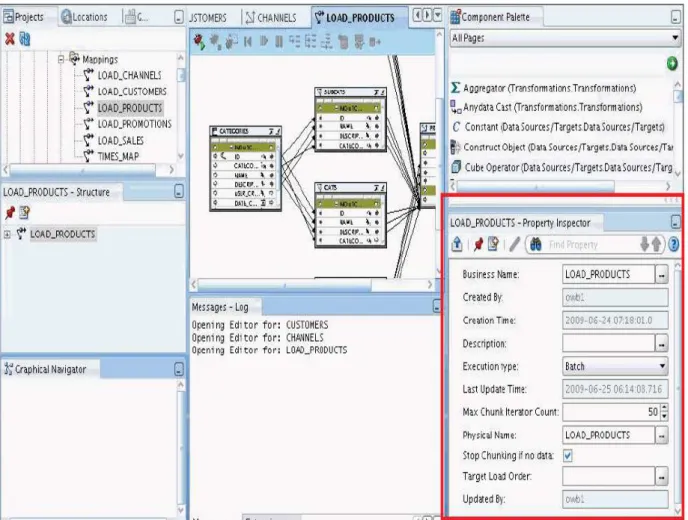Click the pencil edit icon in Property Inspector
Screen dimensions: 688x520
click(515, 244)
